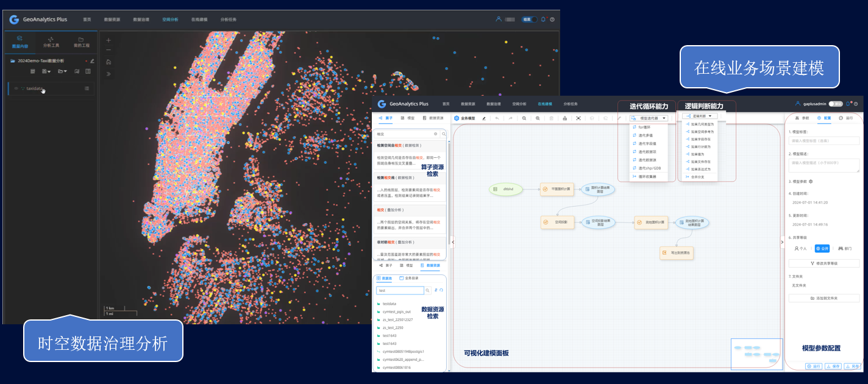Zoom out the modeling canvas
The width and height of the screenshot is (868, 384).
pyautogui.click(x=524, y=118)
